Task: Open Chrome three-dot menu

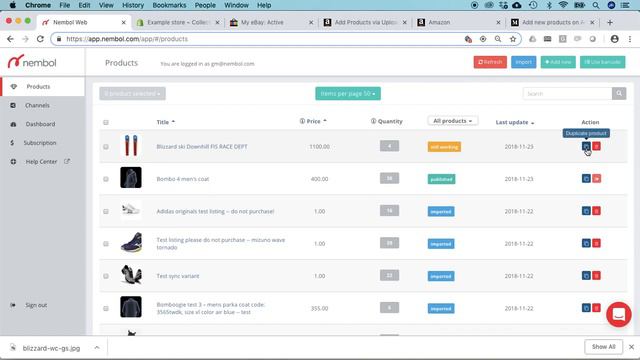Action: tap(630, 39)
